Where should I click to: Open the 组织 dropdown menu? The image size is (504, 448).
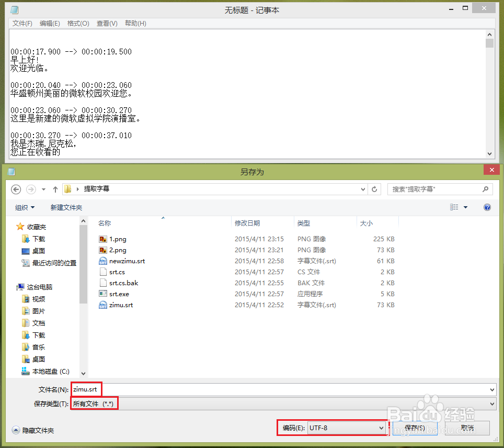(x=25, y=208)
